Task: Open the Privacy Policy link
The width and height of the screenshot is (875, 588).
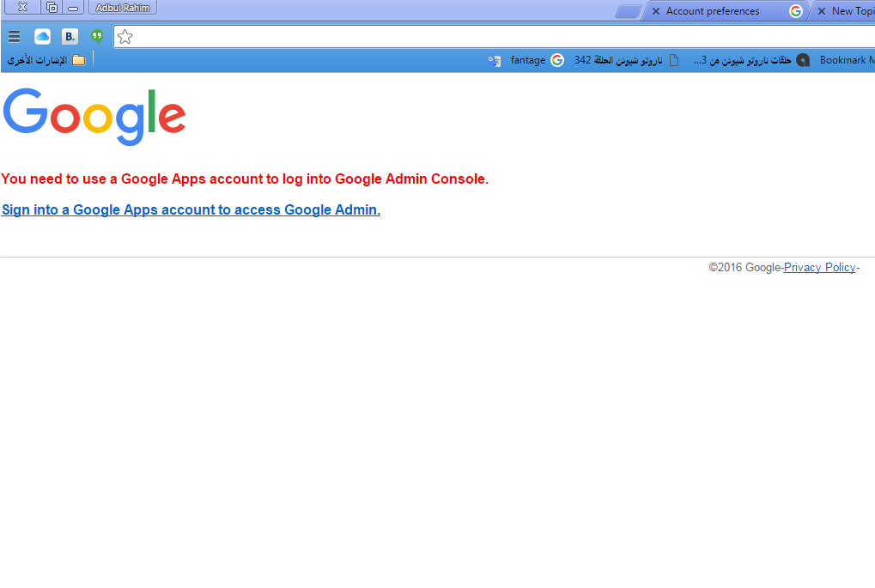Action: (819, 267)
